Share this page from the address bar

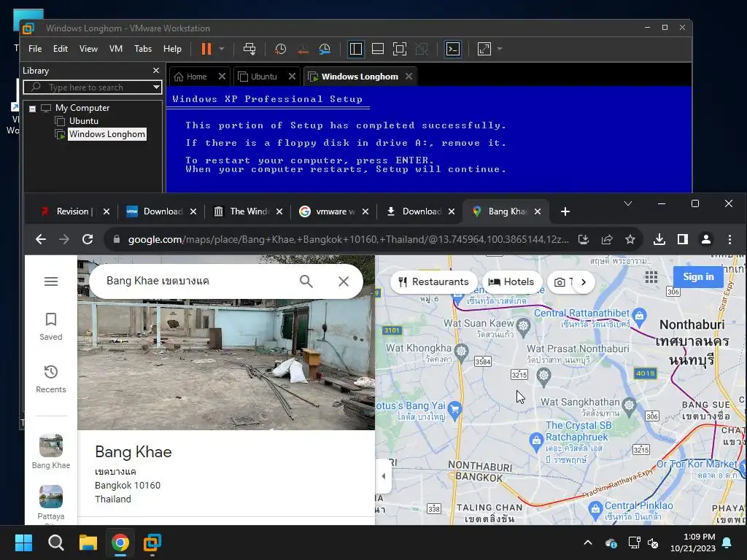tap(607, 239)
